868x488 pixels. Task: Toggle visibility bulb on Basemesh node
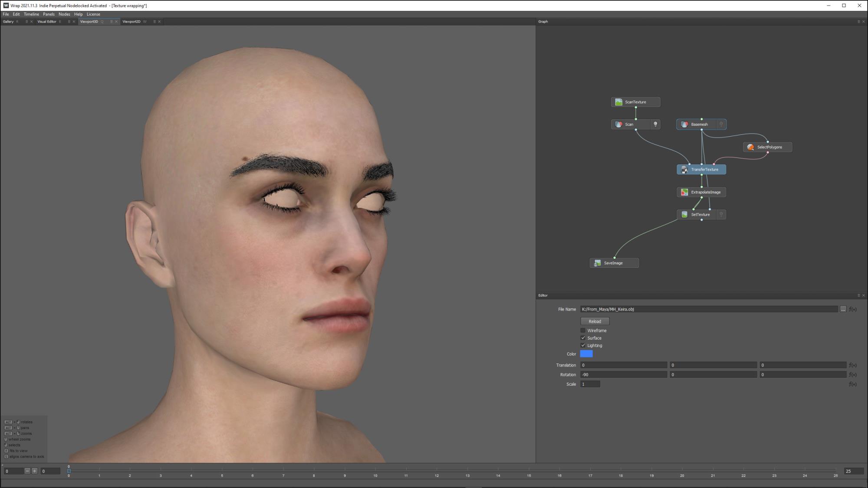coord(721,124)
